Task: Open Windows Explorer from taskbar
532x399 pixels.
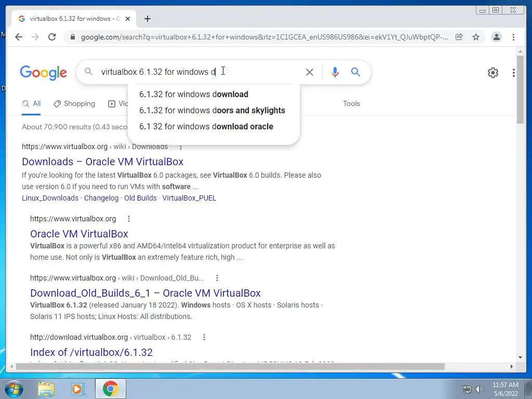Action: [46, 389]
